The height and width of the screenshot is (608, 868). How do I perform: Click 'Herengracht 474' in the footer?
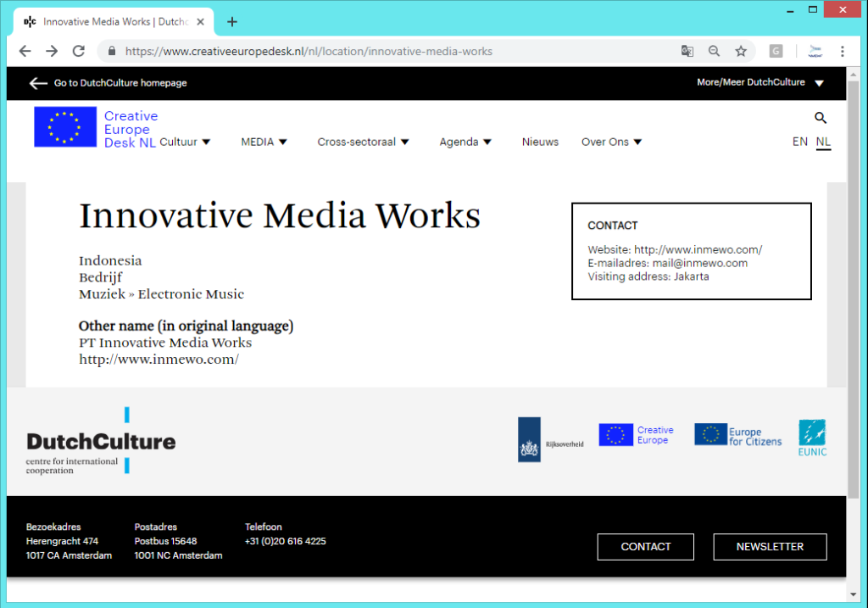point(62,541)
